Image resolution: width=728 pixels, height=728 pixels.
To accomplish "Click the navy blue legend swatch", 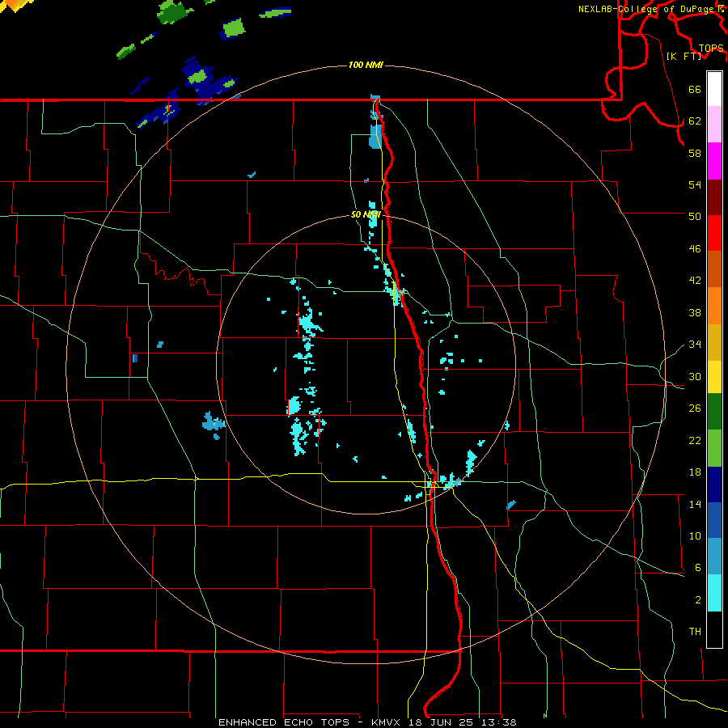I will [714, 485].
